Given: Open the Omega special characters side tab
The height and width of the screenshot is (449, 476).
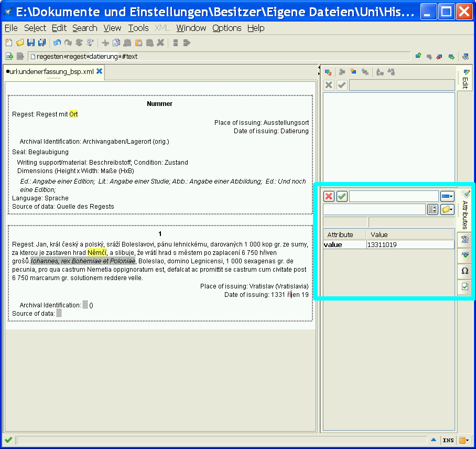Looking at the screenshot, I should (465, 271).
